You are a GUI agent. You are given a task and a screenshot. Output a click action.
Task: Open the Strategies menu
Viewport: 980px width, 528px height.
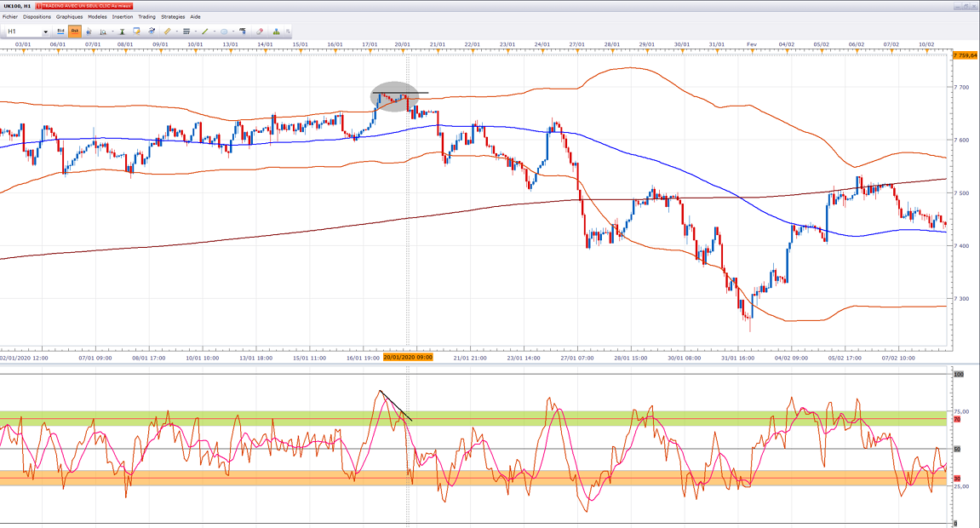pyautogui.click(x=172, y=17)
